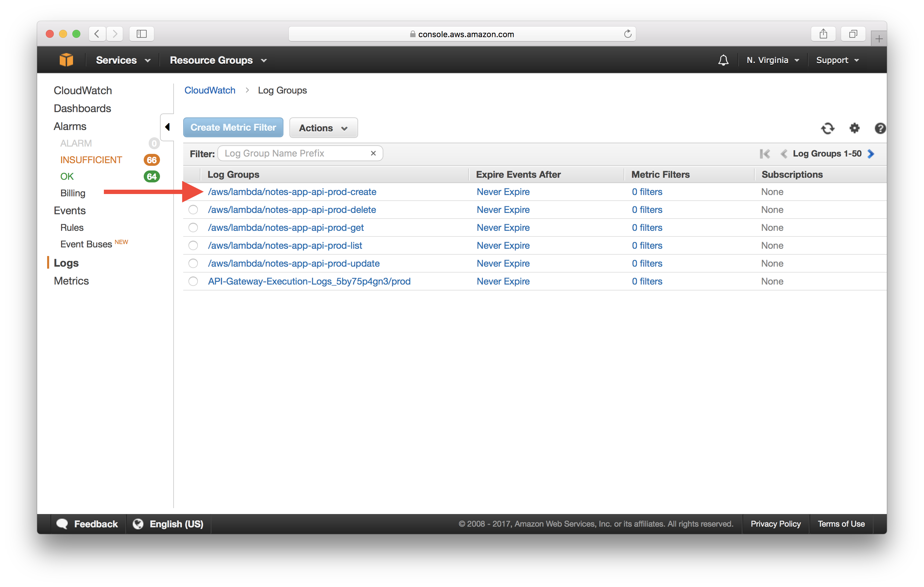Open /aws/lambda/notes-app-api-prod-update log group
This screenshot has width=924, height=587.
tap(294, 263)
